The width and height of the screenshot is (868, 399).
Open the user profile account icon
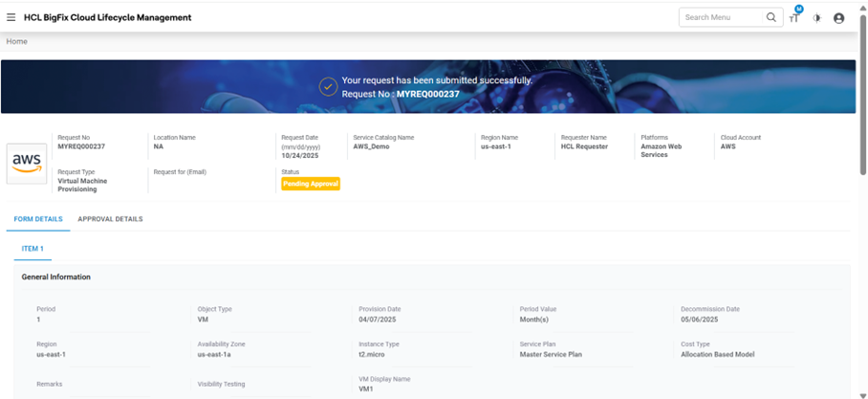pos(838,18)
